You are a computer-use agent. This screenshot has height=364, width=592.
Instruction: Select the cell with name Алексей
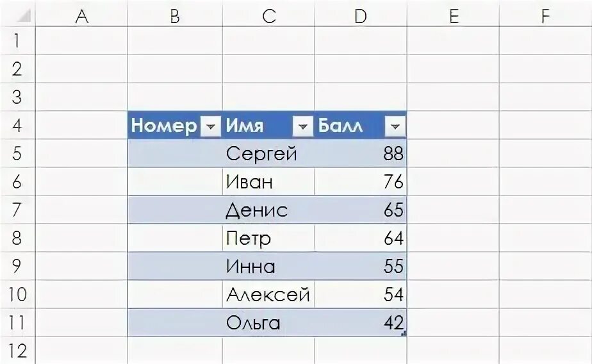click(x=268, y=294)
